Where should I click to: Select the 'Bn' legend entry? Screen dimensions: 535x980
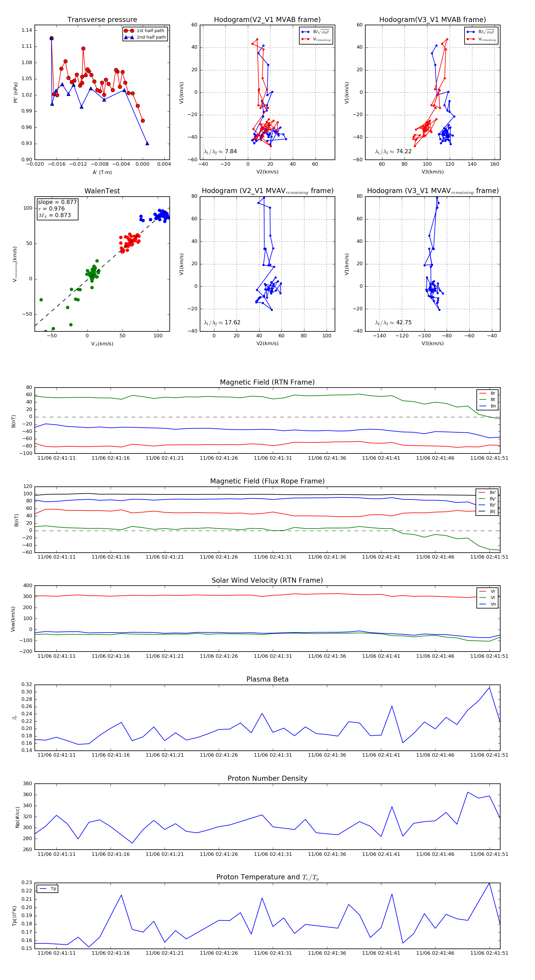tap(487, 406)
